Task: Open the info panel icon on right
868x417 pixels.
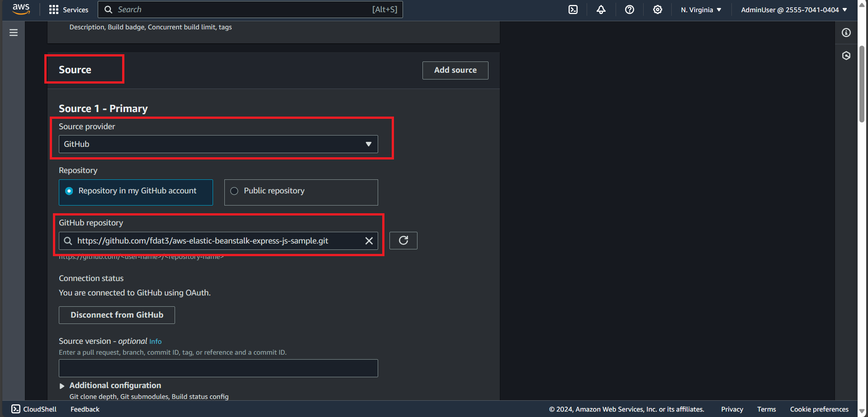Action: (x=846, y=33)
